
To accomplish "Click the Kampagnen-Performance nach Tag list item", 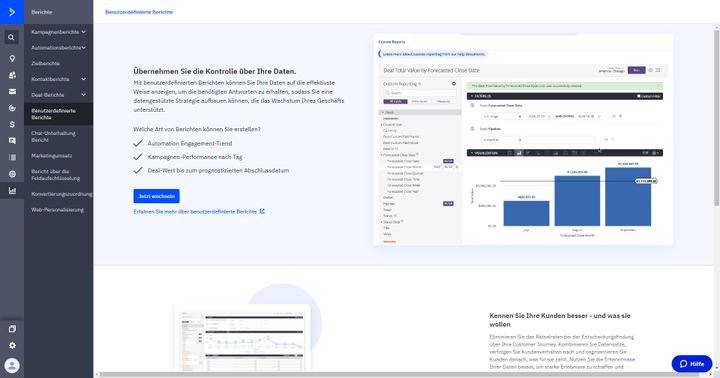I will pos(195,157).
